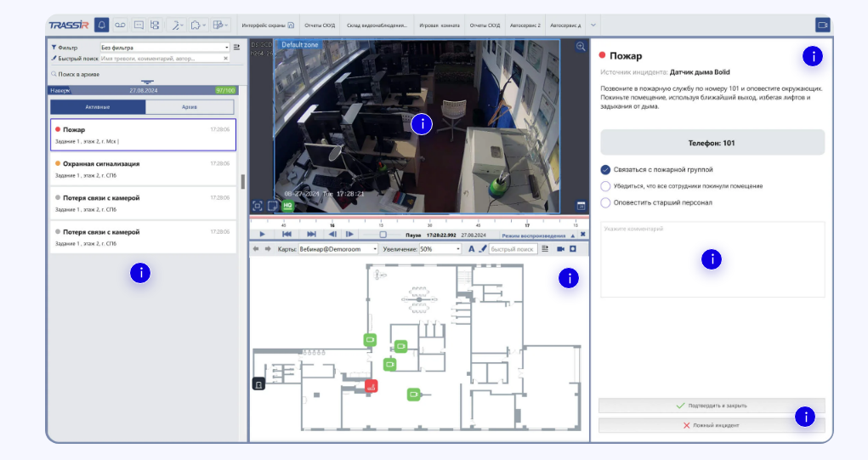Viewport: 868px width, 460px height.
Task: Click the blue camera icon at top right
Action: (x=822, y=26)
